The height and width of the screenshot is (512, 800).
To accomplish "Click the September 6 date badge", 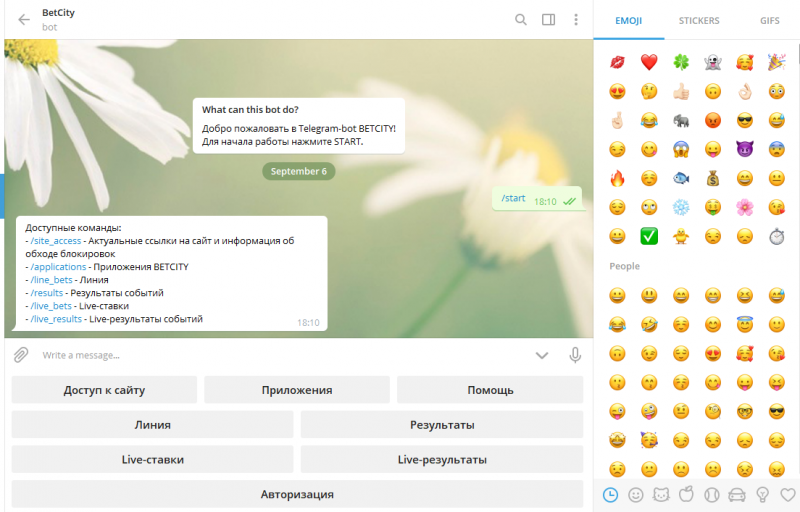I will point(298,171).
